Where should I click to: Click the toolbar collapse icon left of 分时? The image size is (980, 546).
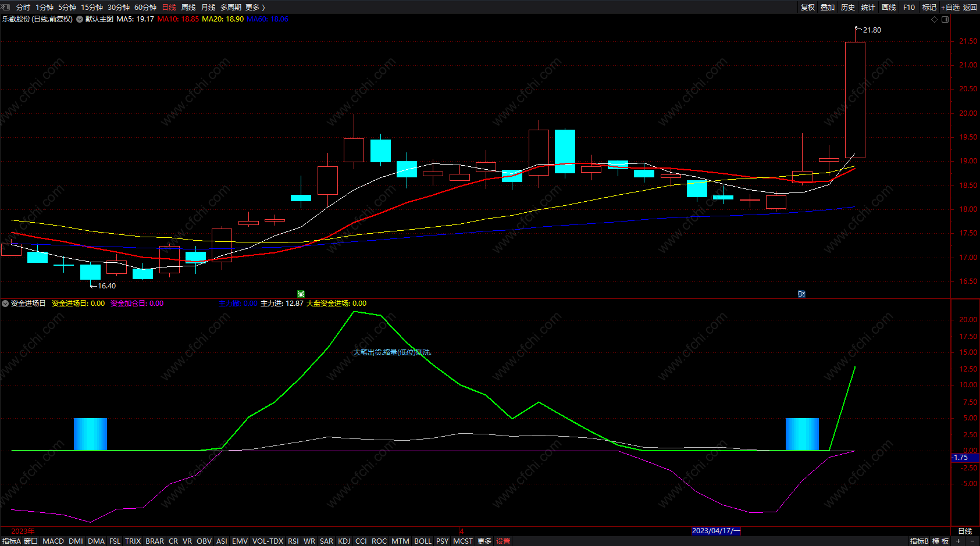click(6, 7)
